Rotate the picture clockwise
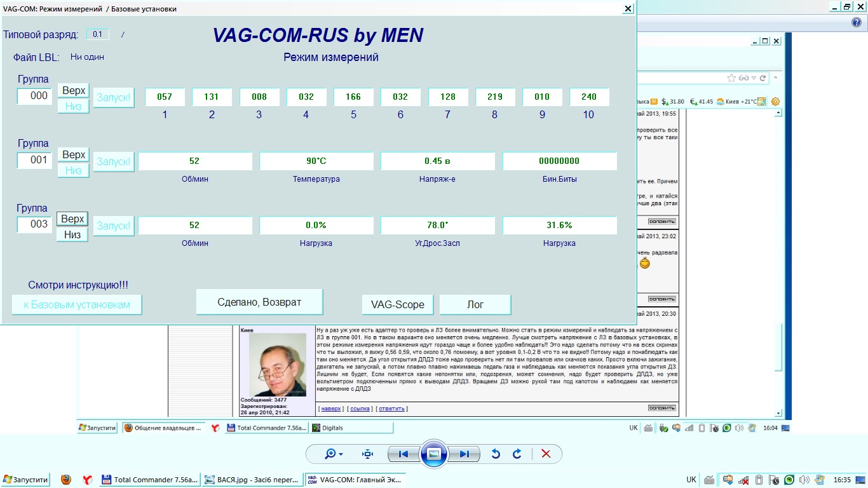Screen dimensions: 868x488 point(517,454)
